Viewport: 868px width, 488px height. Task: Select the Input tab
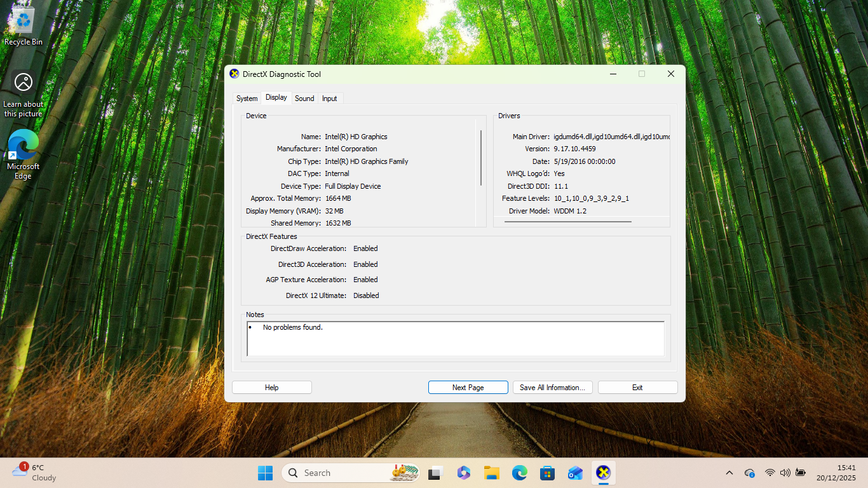[329, 98]
